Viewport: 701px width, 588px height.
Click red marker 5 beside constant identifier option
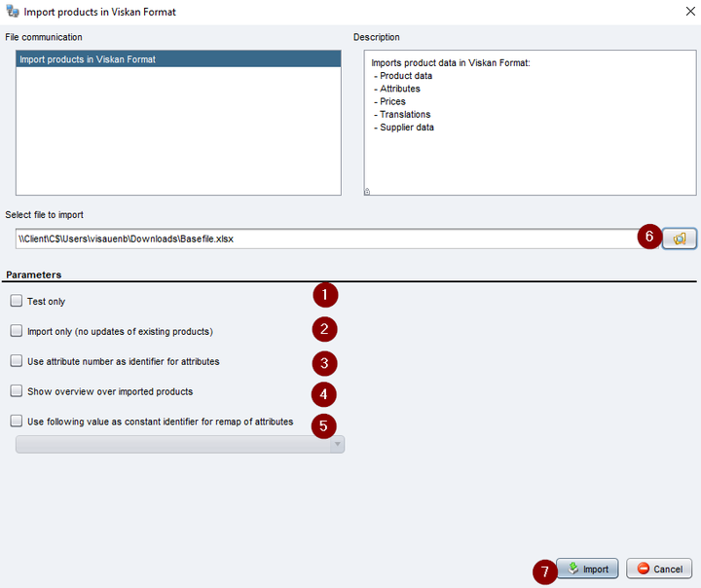coord(324,424)
